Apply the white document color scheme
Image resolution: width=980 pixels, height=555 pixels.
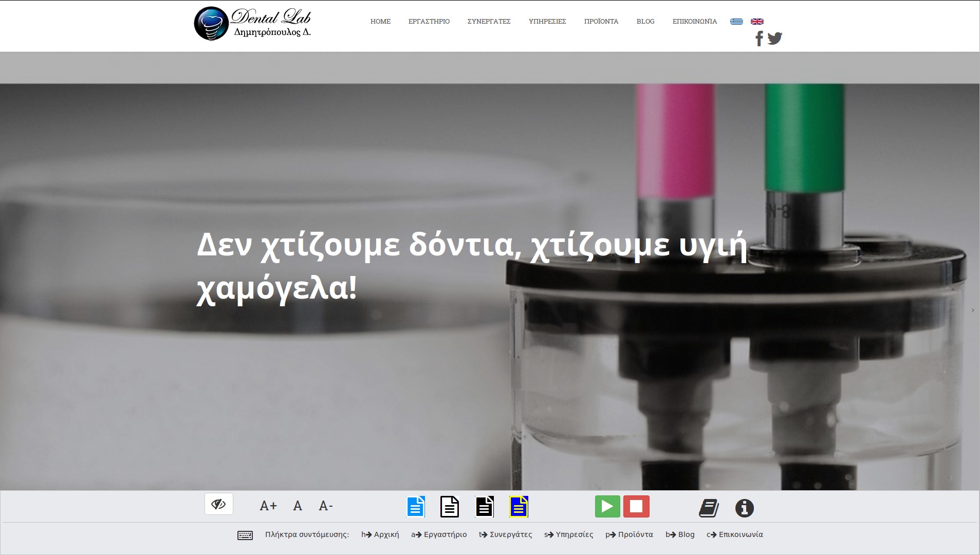pyautogui.click(x=450, y=507)
